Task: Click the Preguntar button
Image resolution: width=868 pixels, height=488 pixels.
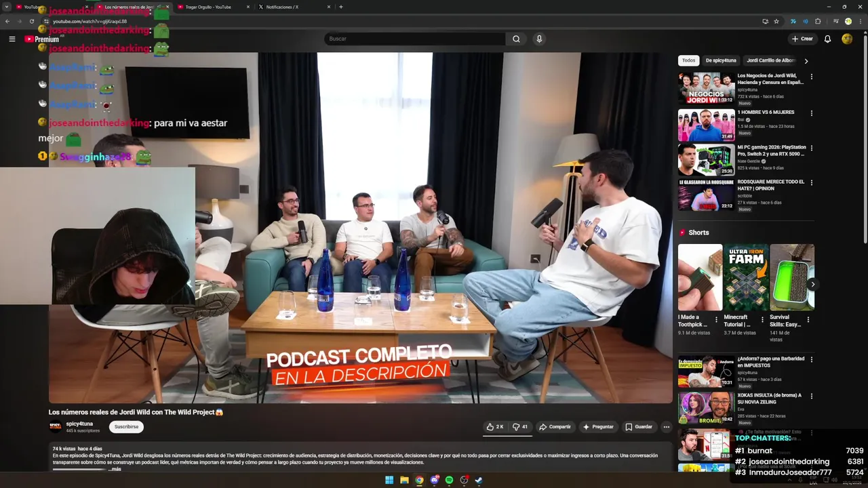Action: 598,427
